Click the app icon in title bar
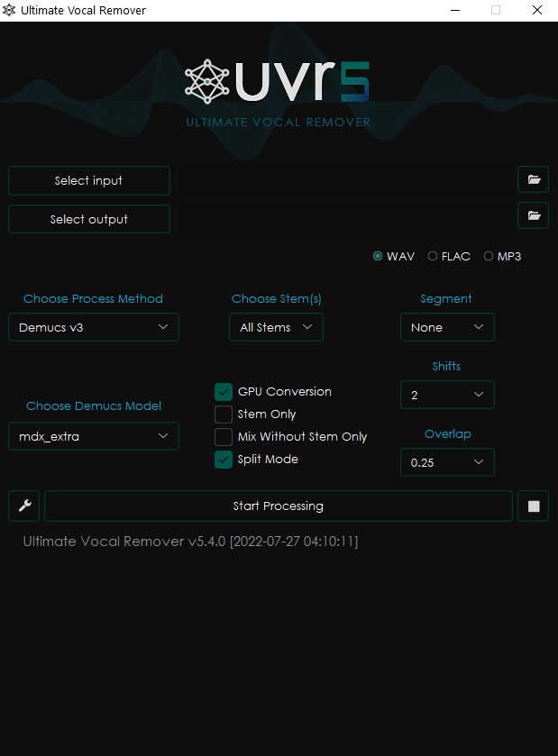This screenshot has width=558, height=756. [10, 10]
